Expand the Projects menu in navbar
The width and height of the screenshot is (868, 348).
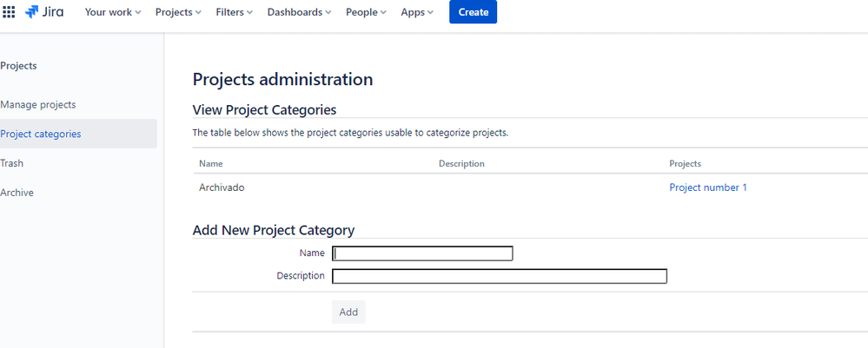(178, 12)
